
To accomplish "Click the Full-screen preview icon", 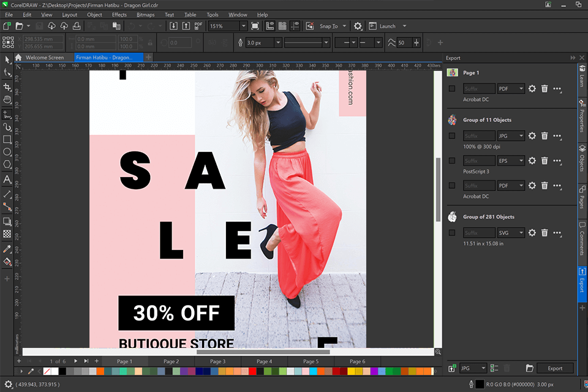I will point(255,26).
